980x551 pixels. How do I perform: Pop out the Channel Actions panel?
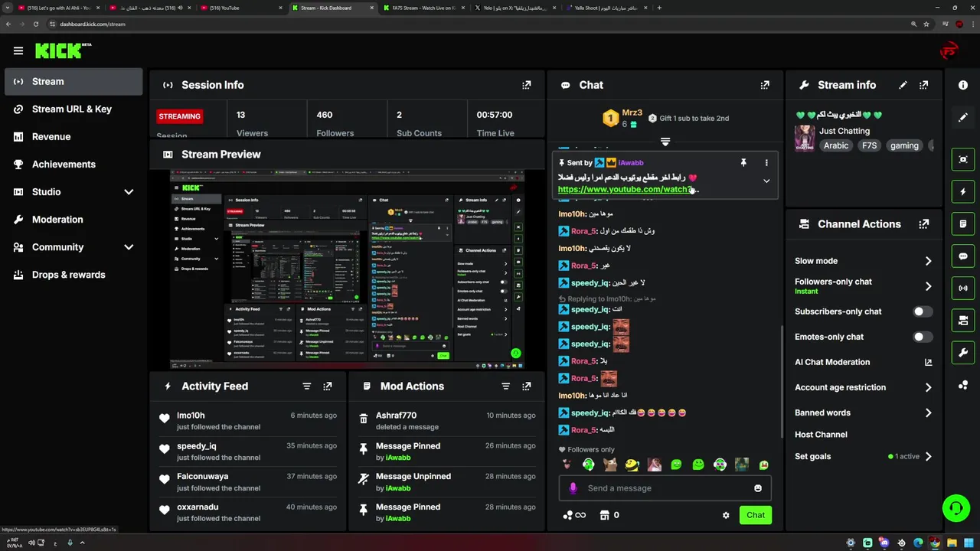pyautogui.click(x=924, y=224)
